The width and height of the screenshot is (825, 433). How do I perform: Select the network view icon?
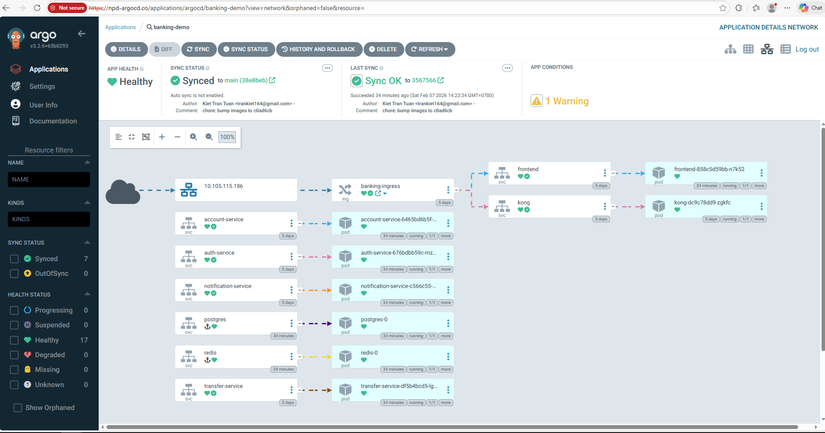coord(767,49)
